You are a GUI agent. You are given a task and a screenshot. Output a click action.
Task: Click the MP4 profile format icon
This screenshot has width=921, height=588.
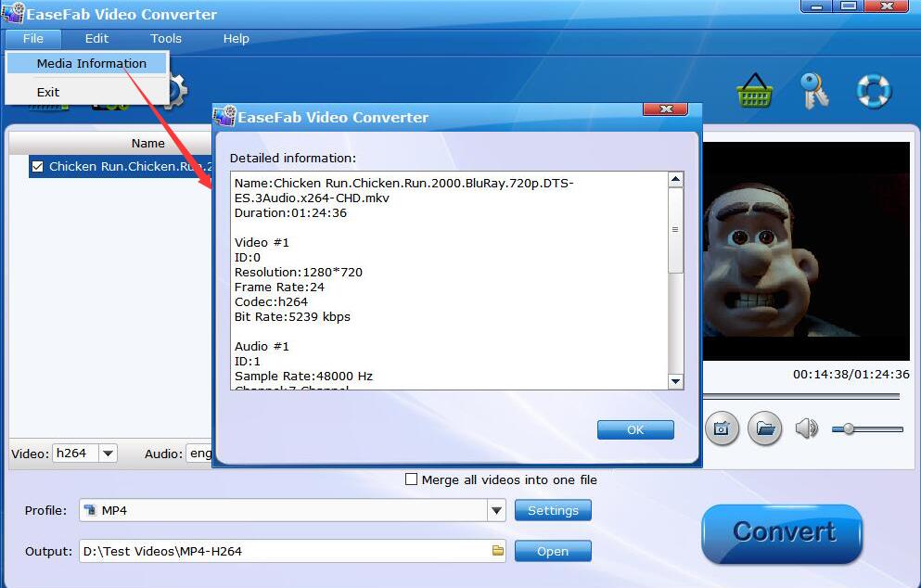[90, 510]
